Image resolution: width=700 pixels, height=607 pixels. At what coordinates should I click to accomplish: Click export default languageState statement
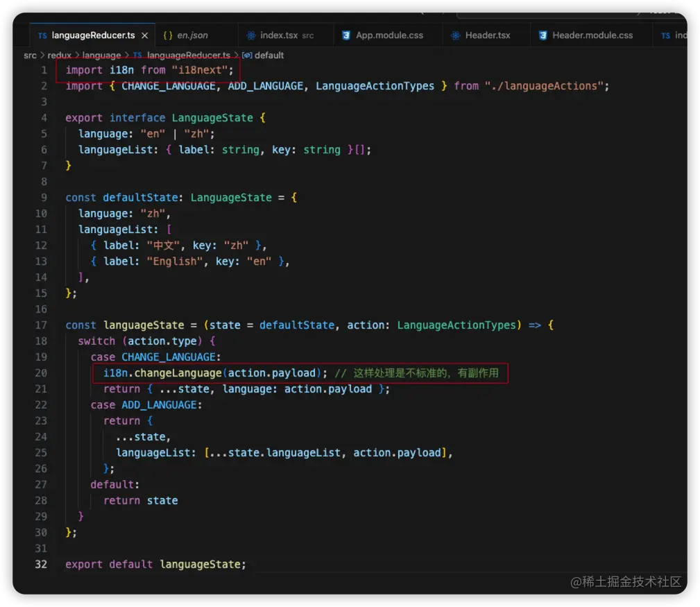coord(155,565)
